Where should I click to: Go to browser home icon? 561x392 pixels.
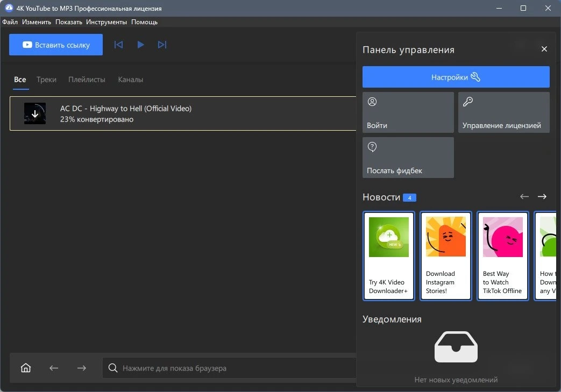(26, 368)
